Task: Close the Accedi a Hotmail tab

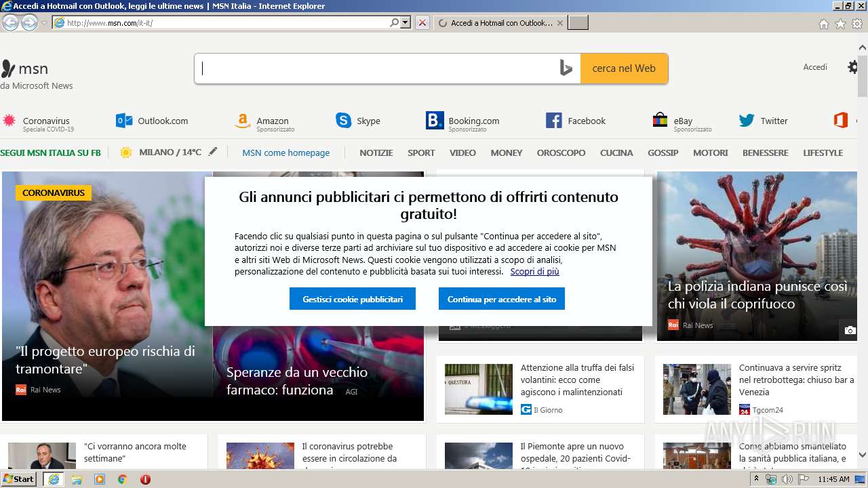Action: (559, 23)
